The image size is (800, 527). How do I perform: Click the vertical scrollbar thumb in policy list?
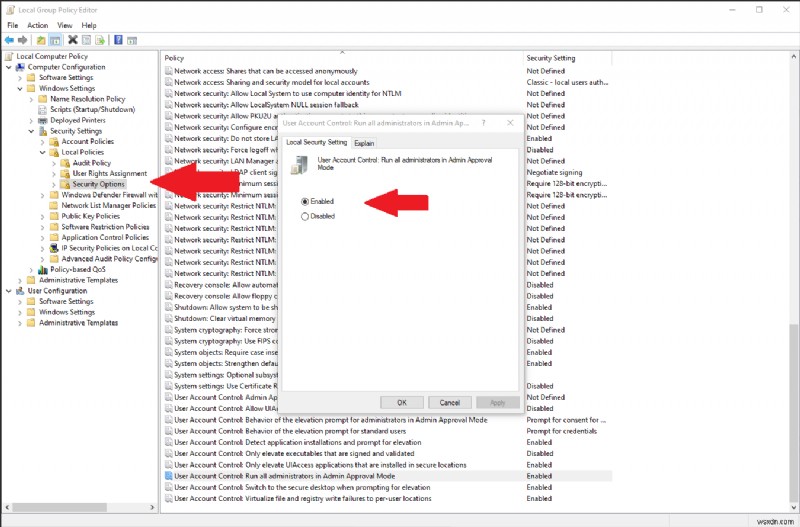pos(794,412)
